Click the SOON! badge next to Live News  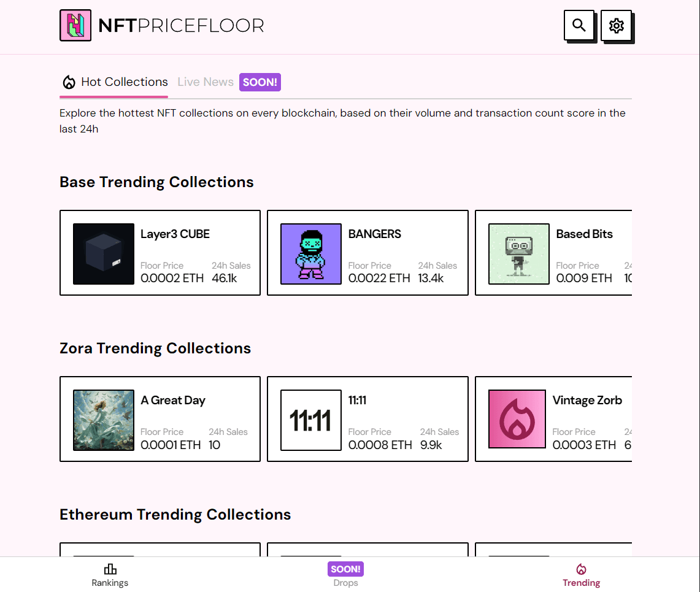[260, 82]
